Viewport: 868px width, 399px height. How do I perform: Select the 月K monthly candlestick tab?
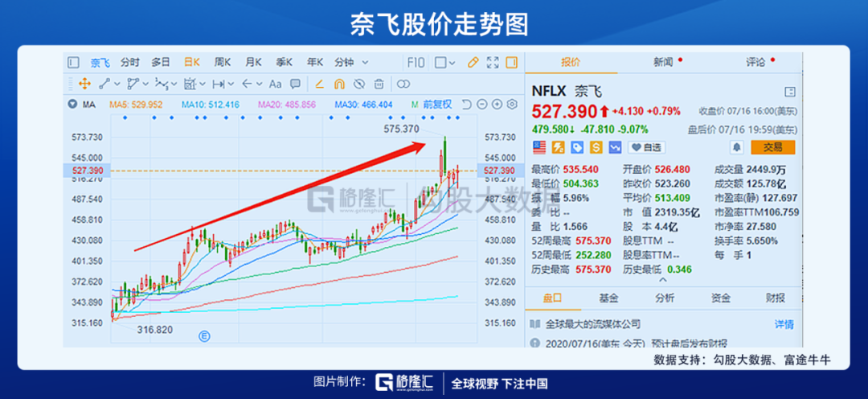[253, 63]
